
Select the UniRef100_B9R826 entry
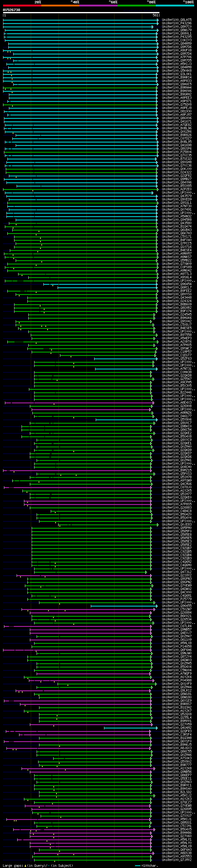tap(177, 135)
